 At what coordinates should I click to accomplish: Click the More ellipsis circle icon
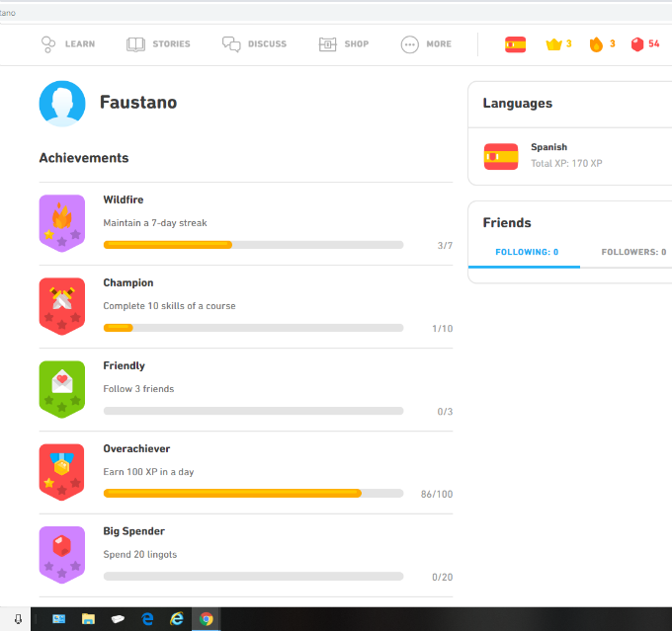click(x=410, y=44)
